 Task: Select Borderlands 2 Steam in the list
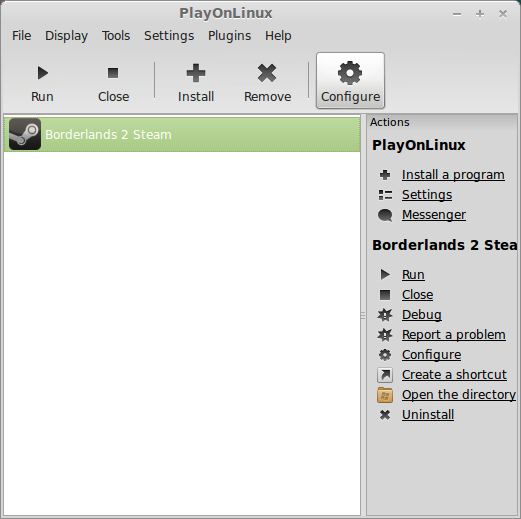coord(182,134)
